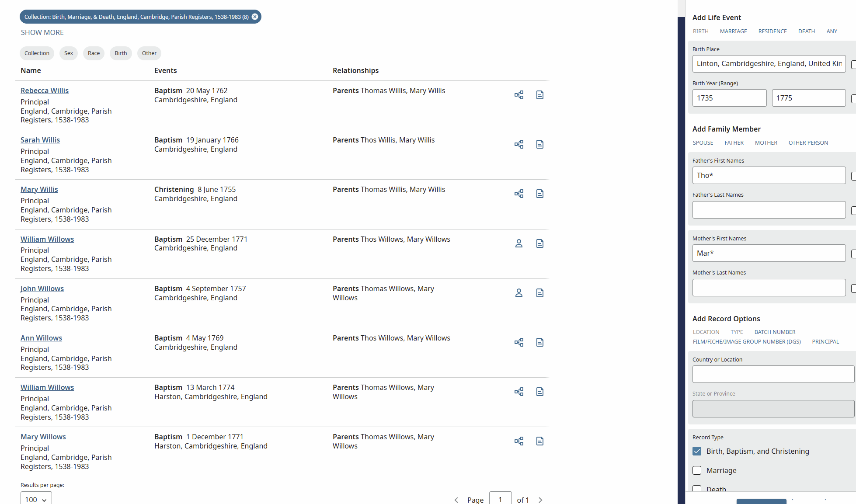Click tree icon for Ann Willows row
This screenshot has height=504, width=856.
tap(518, 342)
